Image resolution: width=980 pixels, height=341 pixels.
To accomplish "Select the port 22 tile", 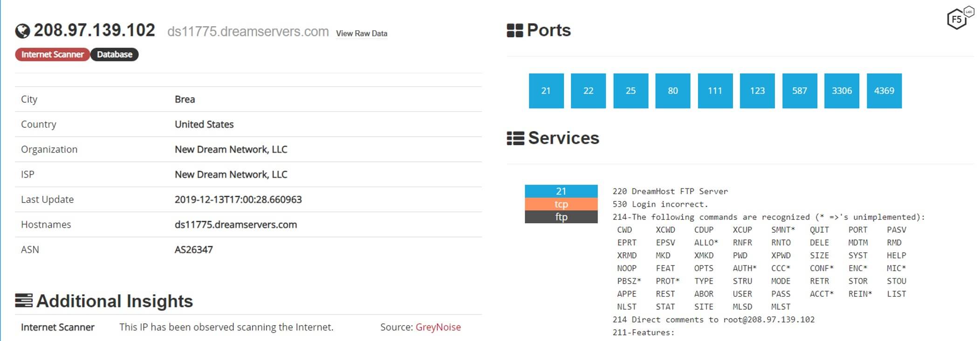I will click(588, 91).
